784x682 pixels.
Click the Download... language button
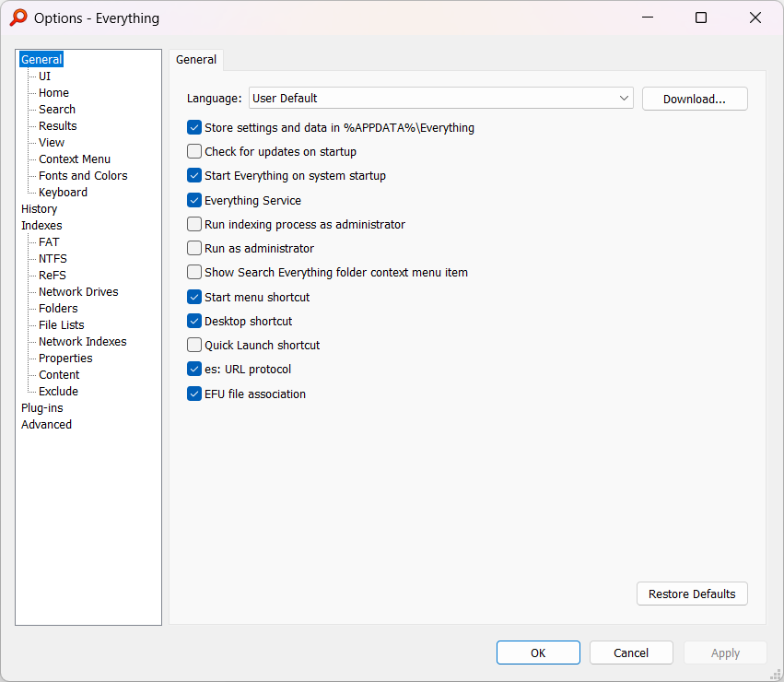695,99
